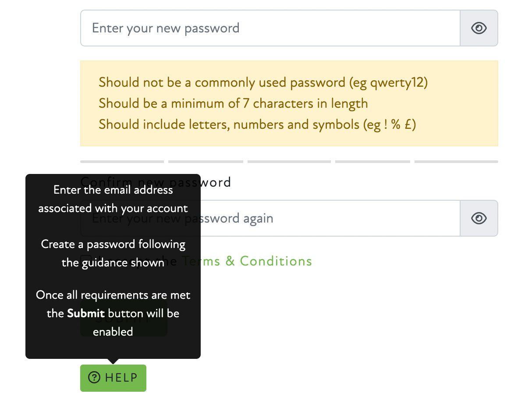Image resolution: width=532 pixels, height=411 pixels.
Task: Click the first password strength bar segment
Action: 122,162
